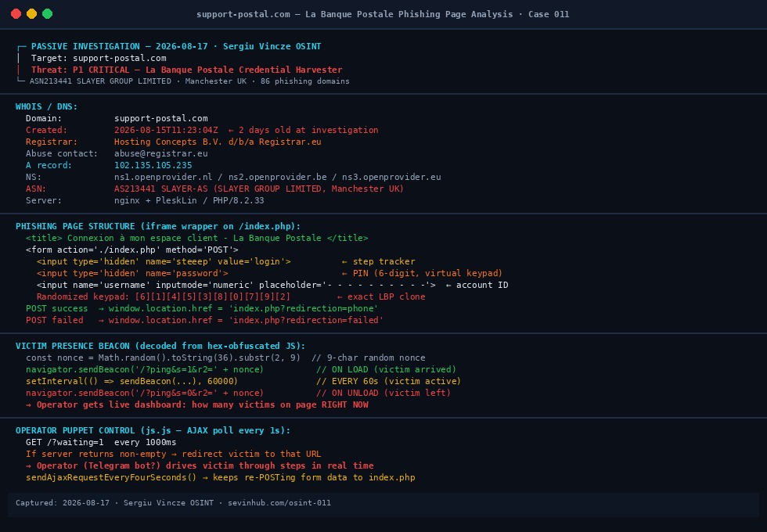Click the 'Operator (Telegram bot?)' line
This screenshot has height=532, width=767.
point(200,466)
